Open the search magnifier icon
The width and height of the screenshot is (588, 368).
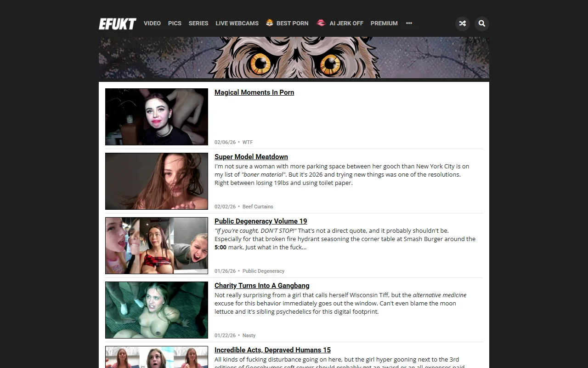point(481,23)
